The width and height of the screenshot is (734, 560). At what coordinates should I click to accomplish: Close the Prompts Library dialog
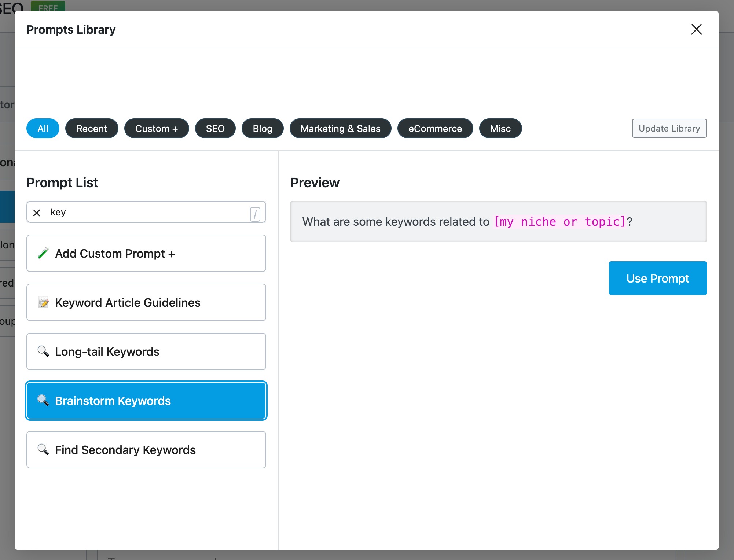696,29
